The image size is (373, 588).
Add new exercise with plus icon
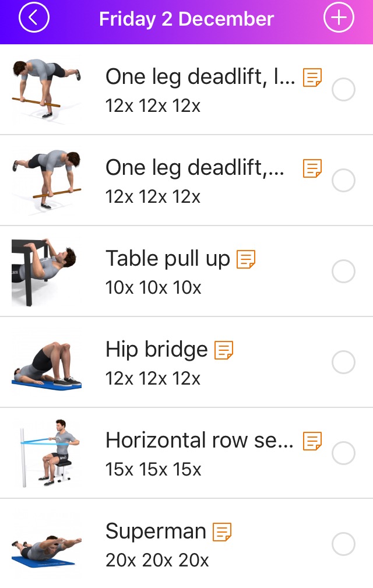click(339, 17)
